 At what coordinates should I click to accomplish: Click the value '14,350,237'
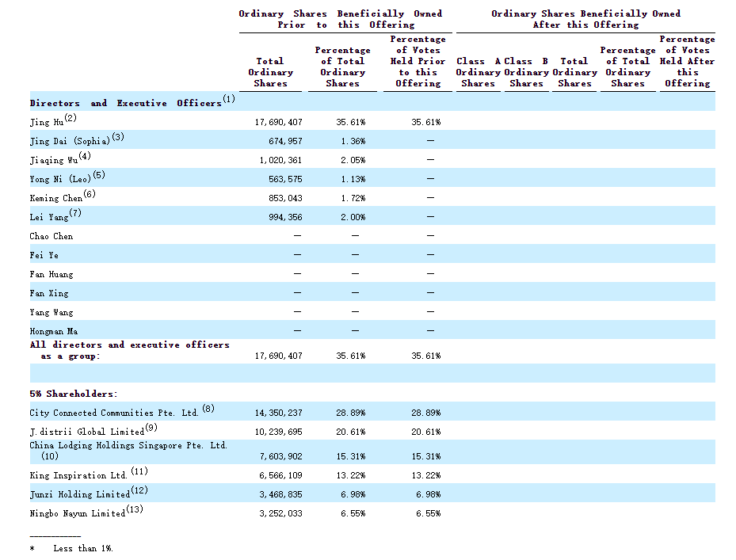click(278, 413)
